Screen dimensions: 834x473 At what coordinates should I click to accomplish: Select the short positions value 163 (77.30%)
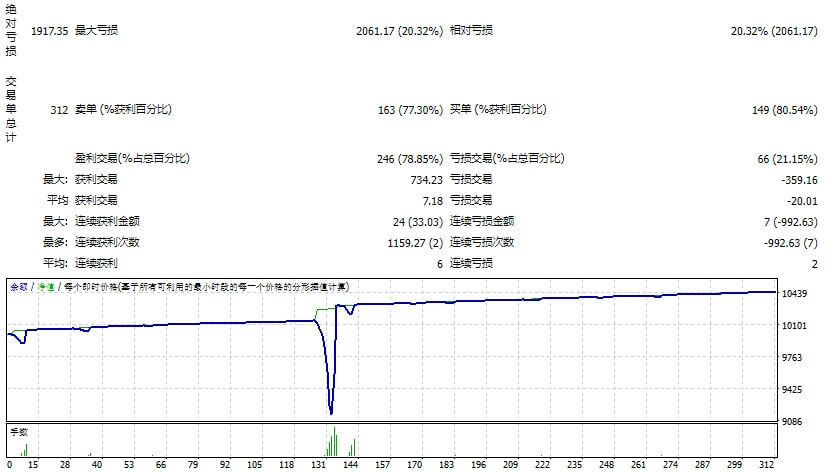click(x=411, y=110)
